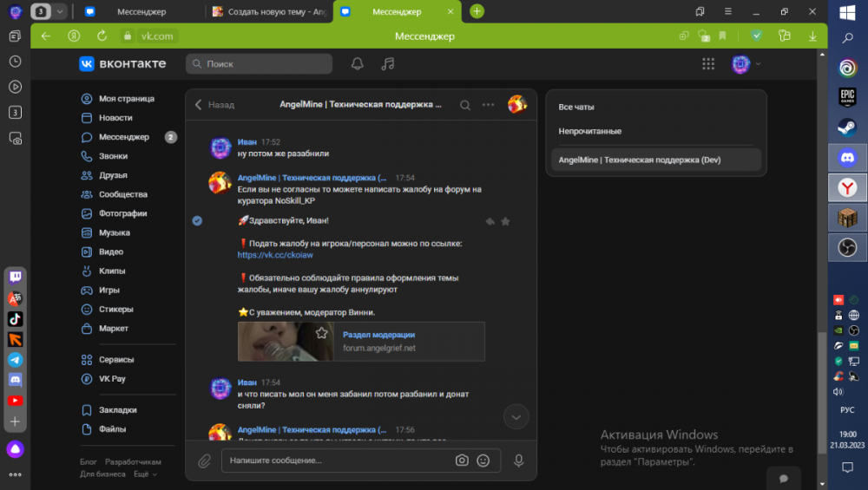Open Discord from Windows taskbar
This screenshot has width=868, height=490.
click(847, 158)
